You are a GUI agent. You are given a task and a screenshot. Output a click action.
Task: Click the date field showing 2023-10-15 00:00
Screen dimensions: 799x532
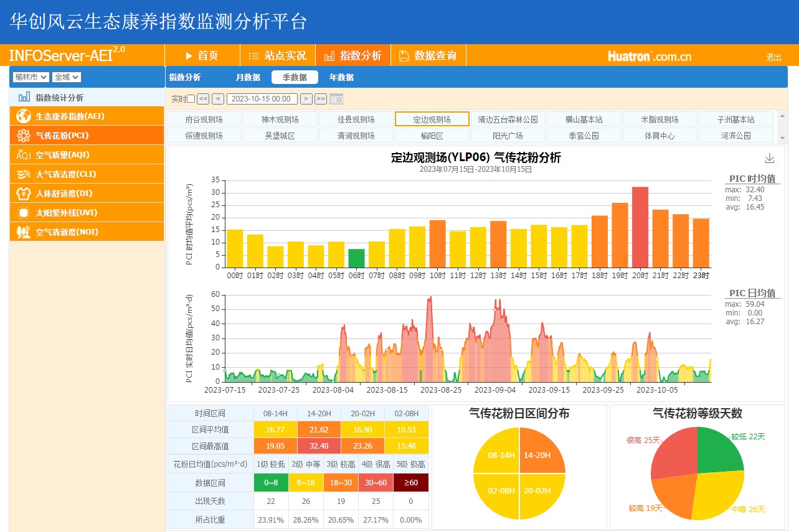click(x=262, y=99)
